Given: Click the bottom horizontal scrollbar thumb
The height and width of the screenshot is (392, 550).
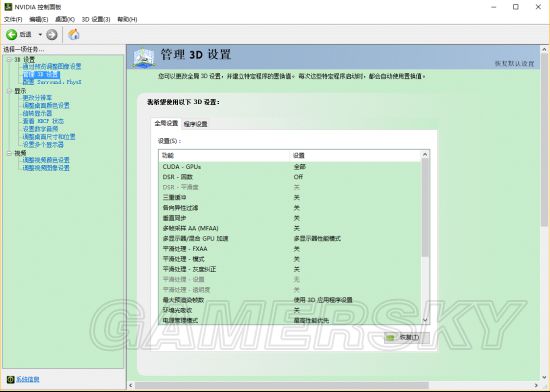Looking at the screenshot, I should pos(282,385).
